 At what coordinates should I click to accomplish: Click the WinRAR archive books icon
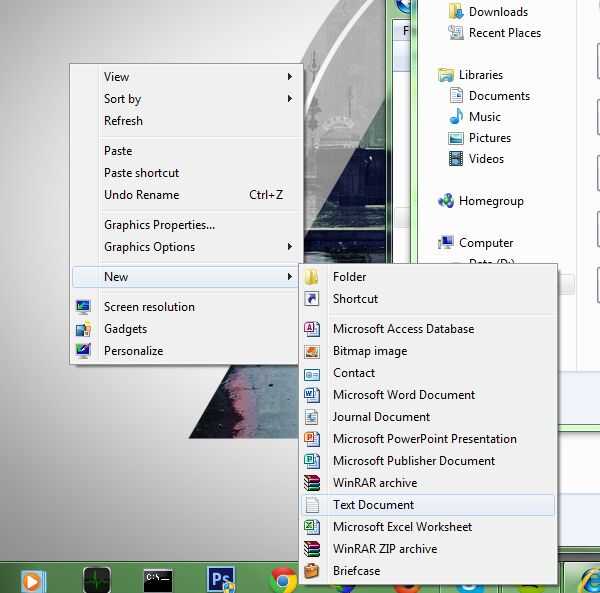coord(311,483)
